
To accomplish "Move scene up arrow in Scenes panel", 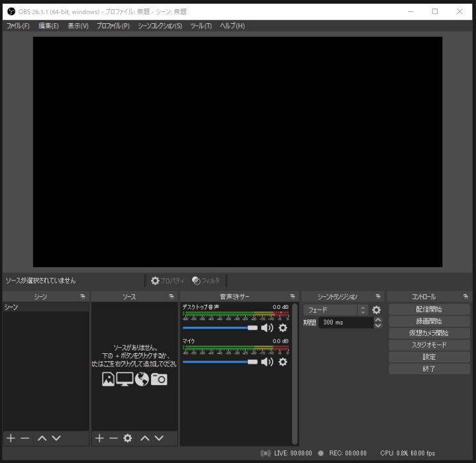I will [x=42, y=438].
